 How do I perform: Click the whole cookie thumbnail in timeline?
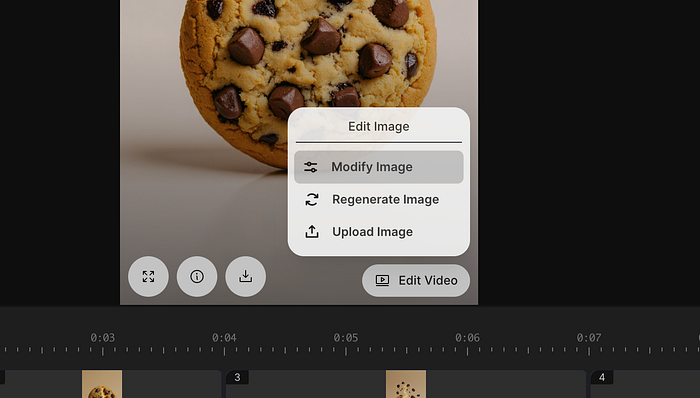click(102, 384)
